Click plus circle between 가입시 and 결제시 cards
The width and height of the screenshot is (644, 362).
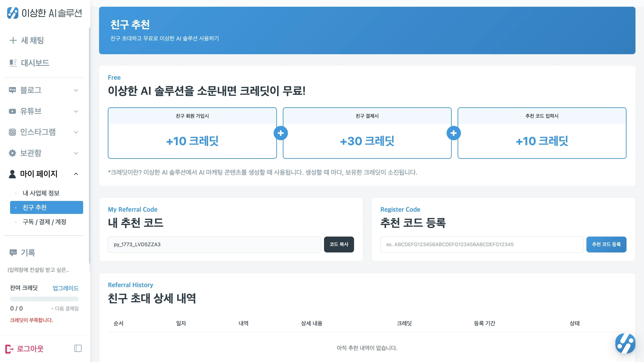281,133
